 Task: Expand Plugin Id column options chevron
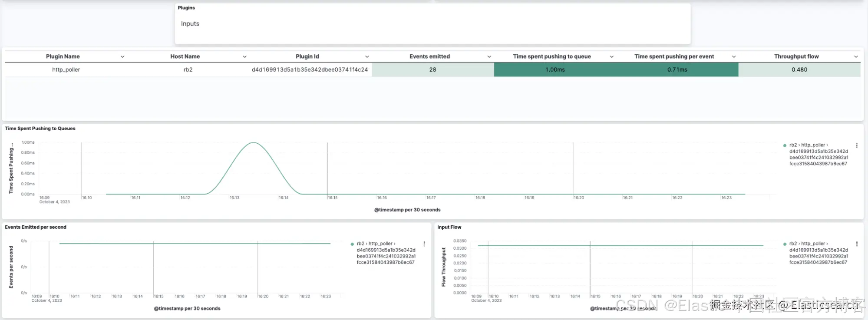click(x=367, y=56)
